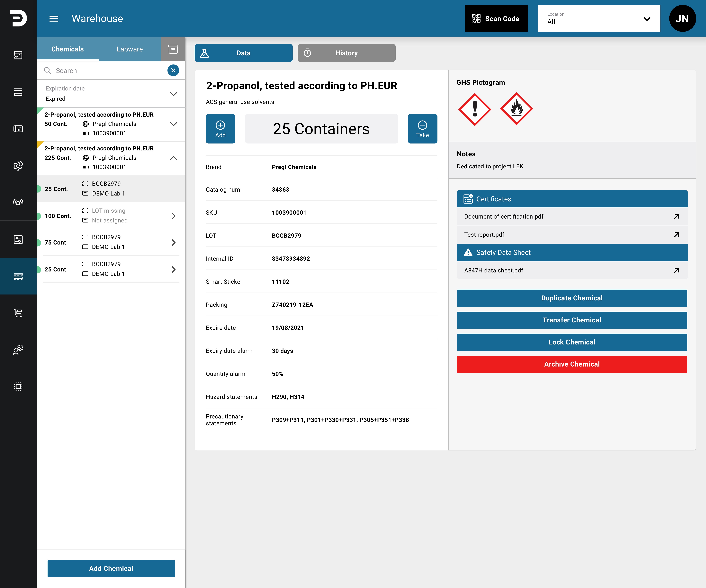This screenshot has height=588, width=706.
Task: Collapse the 225 Cont. 2-Propanol entry
Action: tap(173, 158)
